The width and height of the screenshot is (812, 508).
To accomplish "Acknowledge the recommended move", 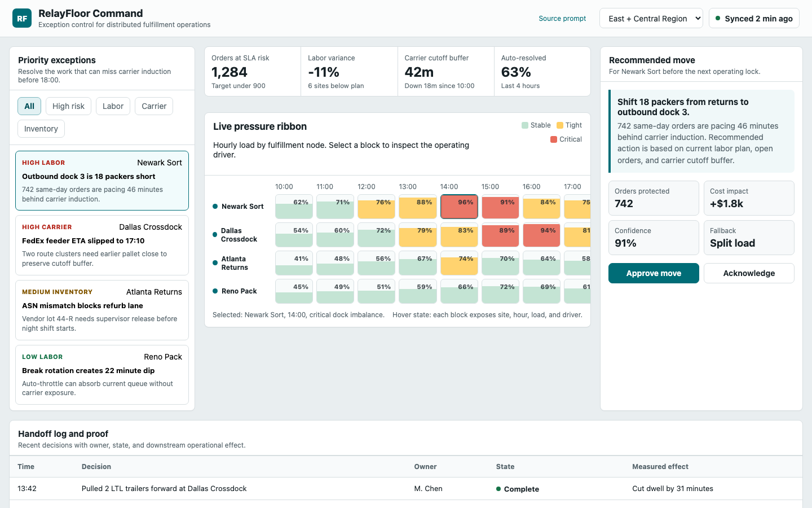I will point(749,273).
